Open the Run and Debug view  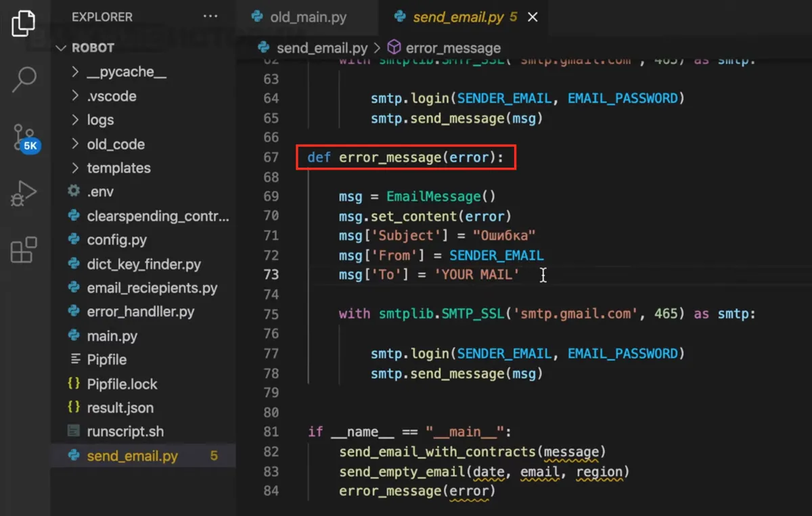click(24, 194)
